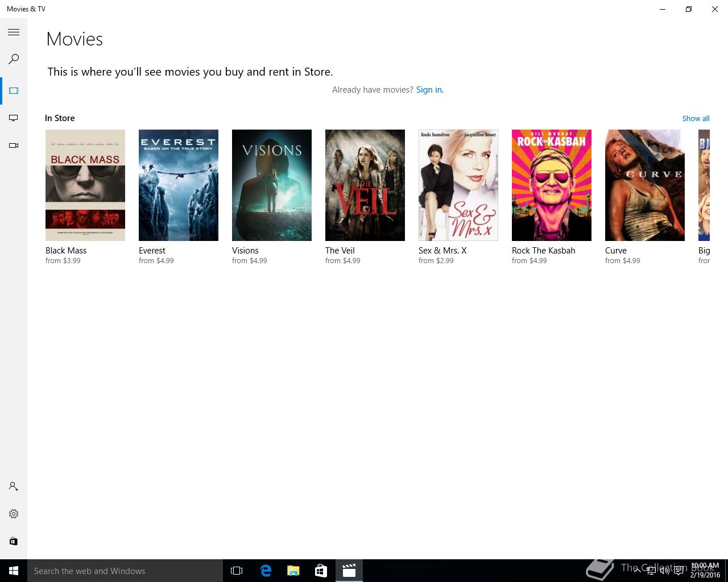Click the Movies & TV taskbar icon
Image resolution: width=728 pixels, height=582 pixels.
pos(349,571)
